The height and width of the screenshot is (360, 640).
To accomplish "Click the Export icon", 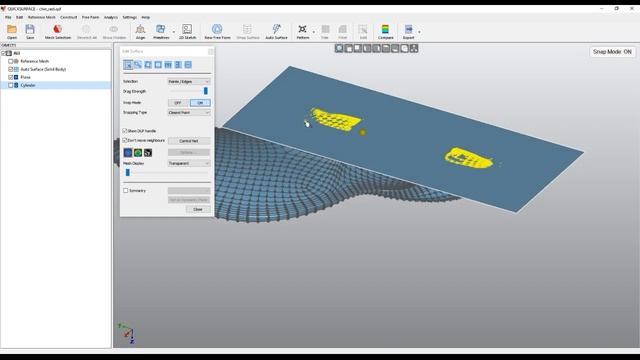I will [408, 31].
